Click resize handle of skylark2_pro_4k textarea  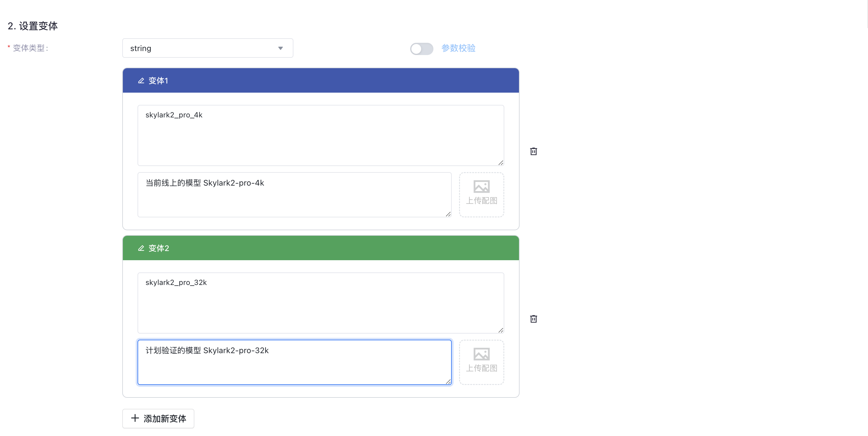(501, 163)
